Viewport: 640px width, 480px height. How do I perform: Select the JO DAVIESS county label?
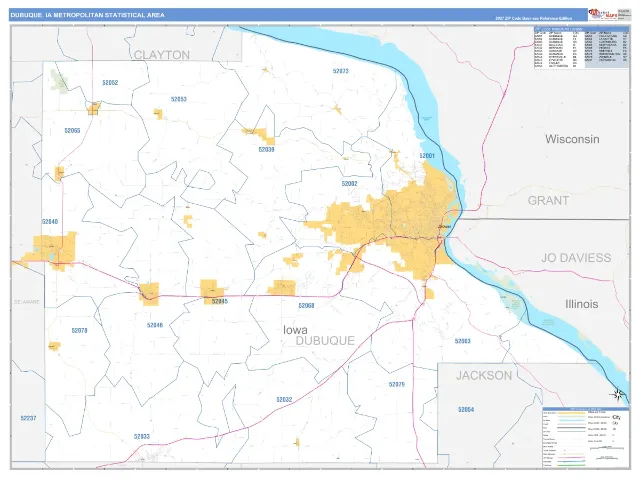pos(576,258)
